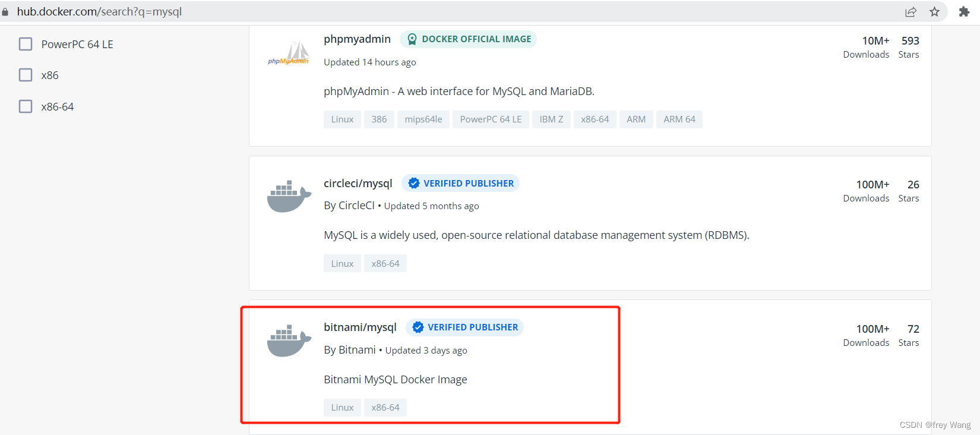Click 'Updated 14 hours ago' text
Viewport: 980px width, 435px height.
point(370,62)
